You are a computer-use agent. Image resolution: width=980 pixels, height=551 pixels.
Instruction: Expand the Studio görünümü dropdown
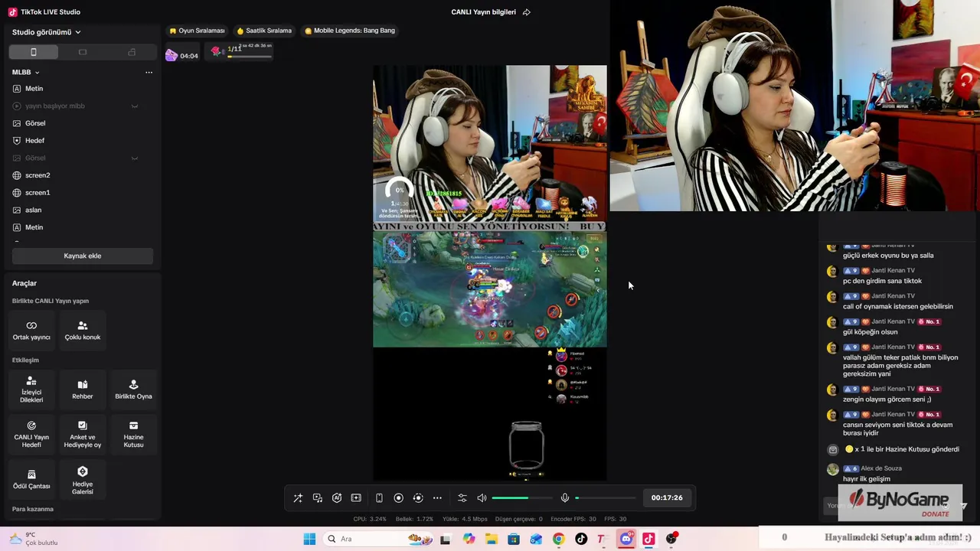(x=47, y=32)
